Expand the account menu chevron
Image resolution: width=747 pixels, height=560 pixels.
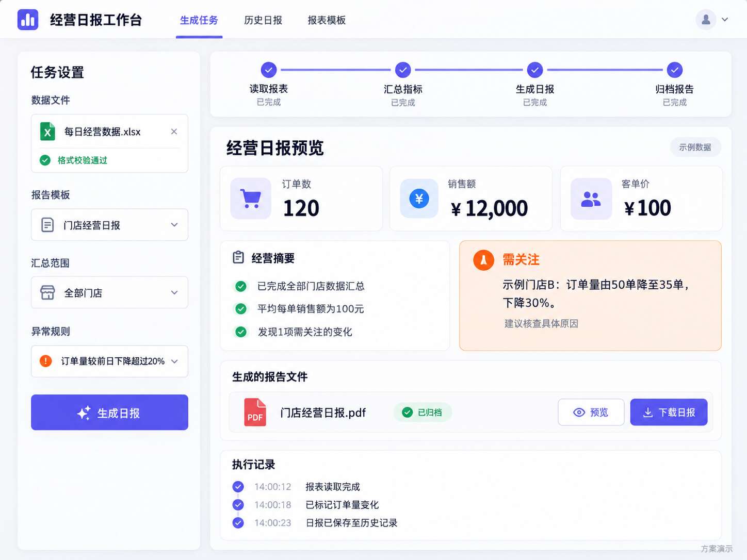click(x=725, y=20)
